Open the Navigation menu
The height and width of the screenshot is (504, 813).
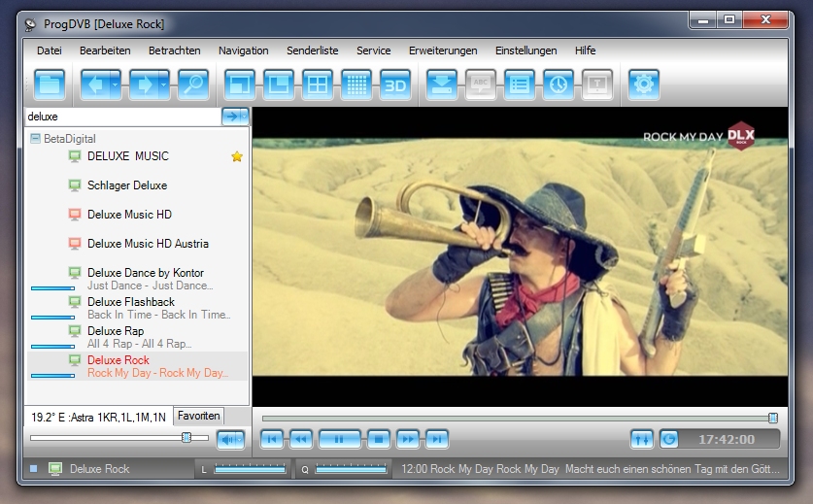[x=244, y=50]
